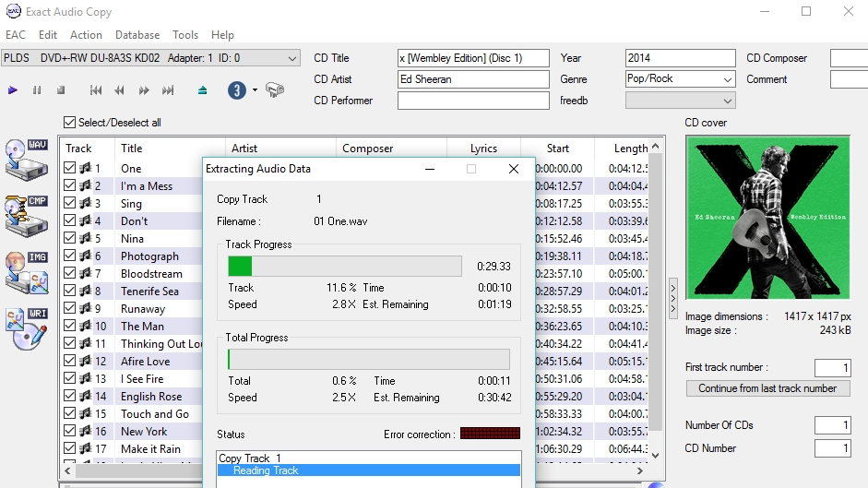
Task: Click music note icon of track 17
Action: 85,448
